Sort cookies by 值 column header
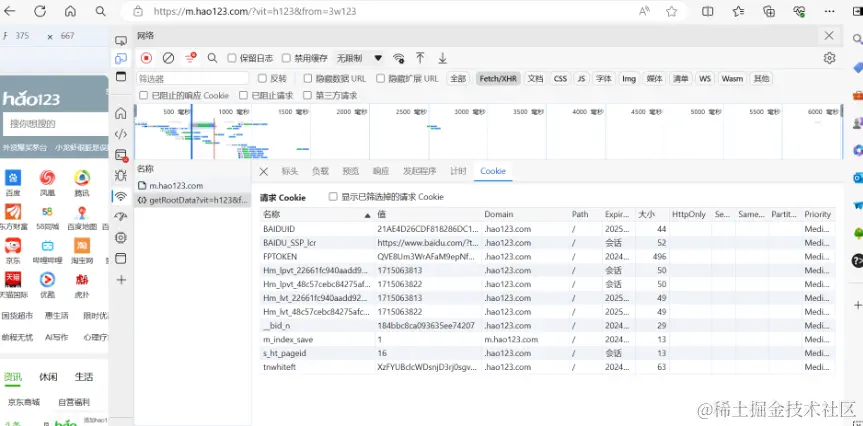The height and width of the screenshot is (426, 863). [428, 215]
